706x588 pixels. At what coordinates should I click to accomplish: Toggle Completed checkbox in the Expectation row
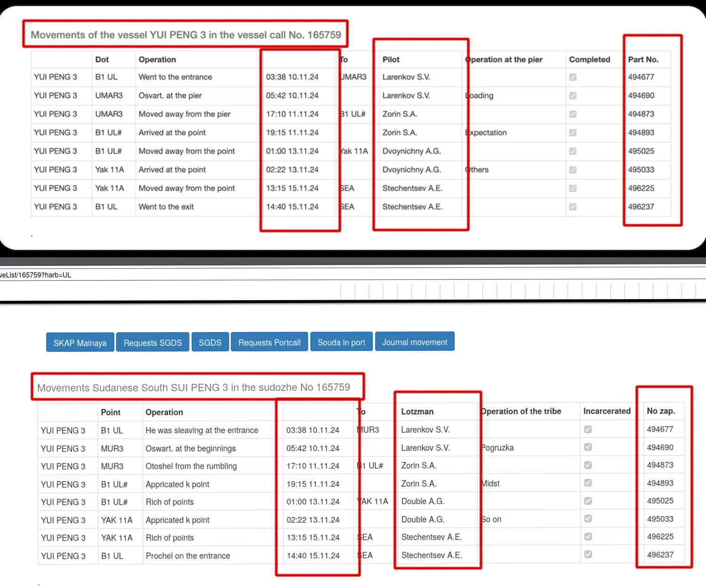point(573,133)
